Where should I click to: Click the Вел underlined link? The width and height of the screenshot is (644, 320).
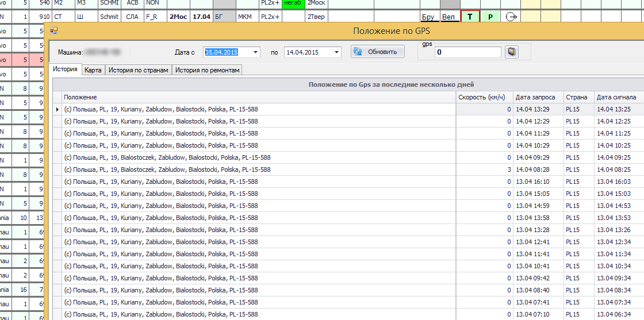(x=448, y=17)
